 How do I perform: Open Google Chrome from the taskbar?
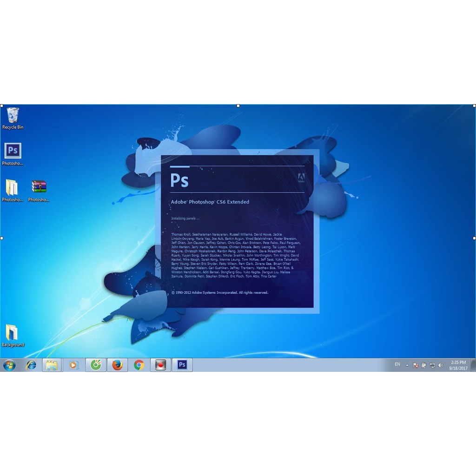139,365
